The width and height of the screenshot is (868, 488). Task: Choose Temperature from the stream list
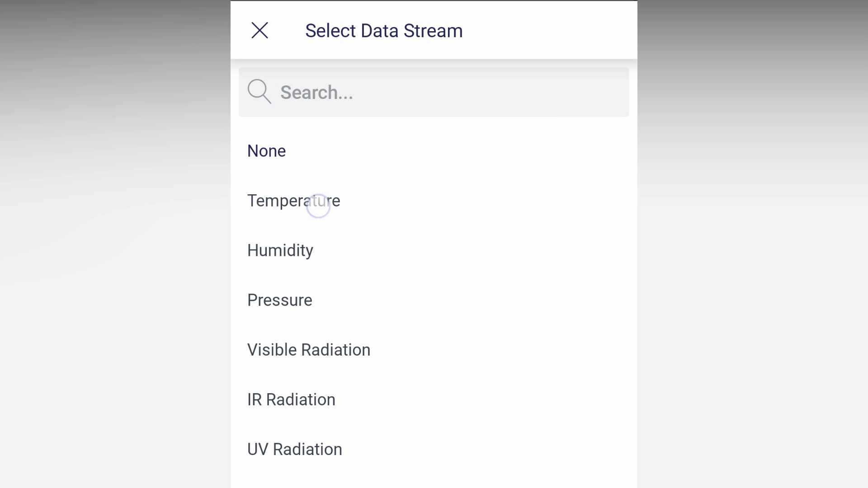click(293, 201)
